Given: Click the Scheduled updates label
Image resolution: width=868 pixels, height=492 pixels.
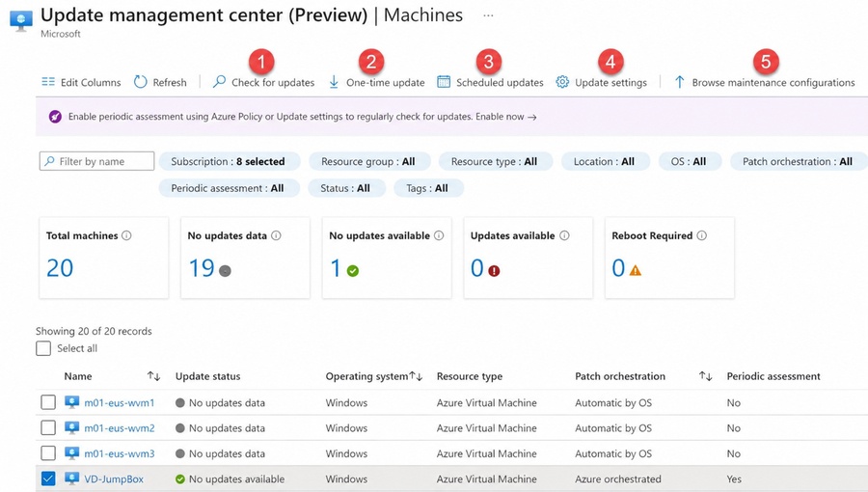Looking at the screenshot, I should coord(500,82).
